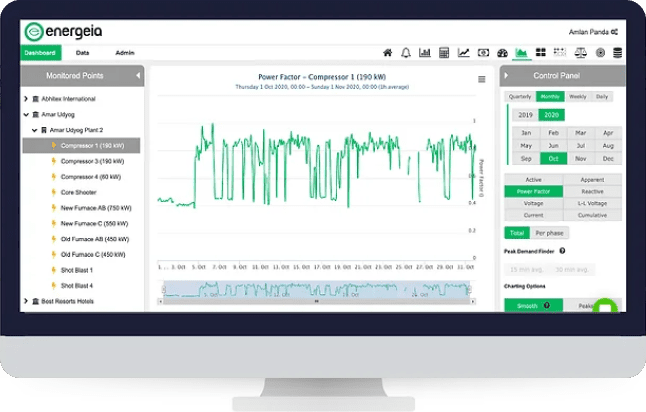Image resolution: width=646 pixels, height=412 pixels.
Task: Switch to the Data tab
Action: click(82, 52)
